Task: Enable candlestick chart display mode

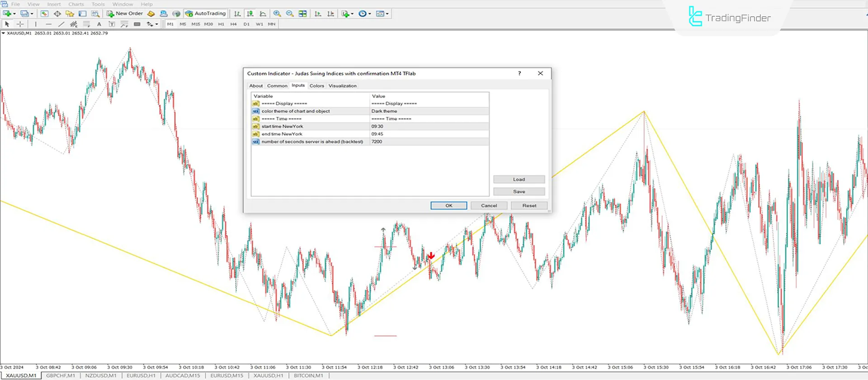Action: [x=250, y=14]
